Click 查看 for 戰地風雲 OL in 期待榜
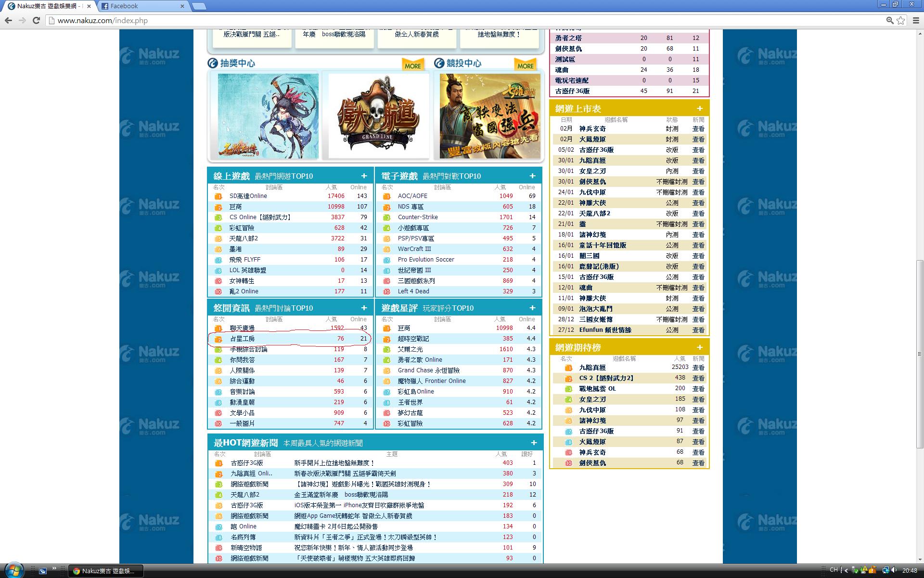Image resolution: width=924 pixels, height=578 pixels. tap(698, 389)
